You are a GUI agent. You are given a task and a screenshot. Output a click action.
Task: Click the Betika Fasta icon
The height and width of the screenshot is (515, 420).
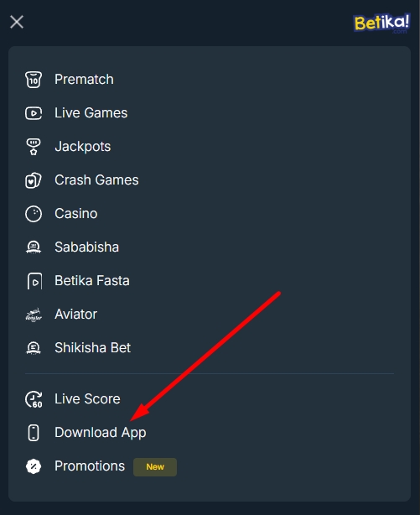coord(34,281)
